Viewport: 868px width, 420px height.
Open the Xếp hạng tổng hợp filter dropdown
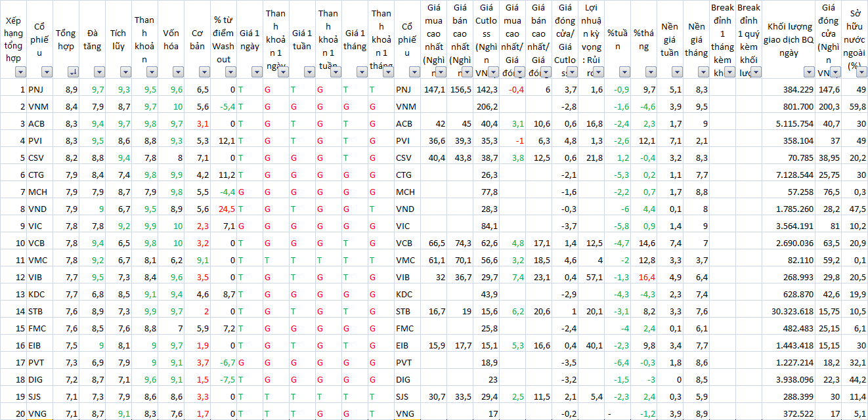click(20, 72)
